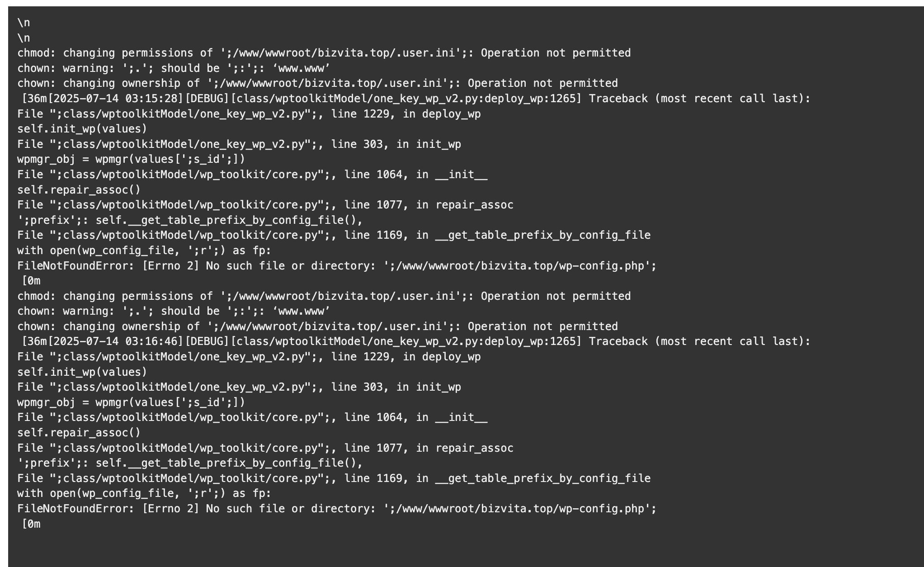Click first 'self.repair_assoc()' line

coord(79,190)
